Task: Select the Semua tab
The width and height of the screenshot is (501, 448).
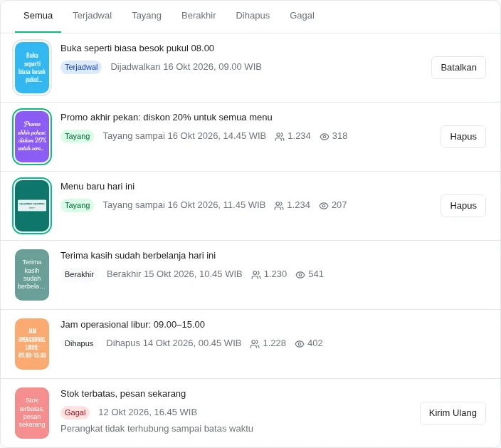Action: (38, 16)
